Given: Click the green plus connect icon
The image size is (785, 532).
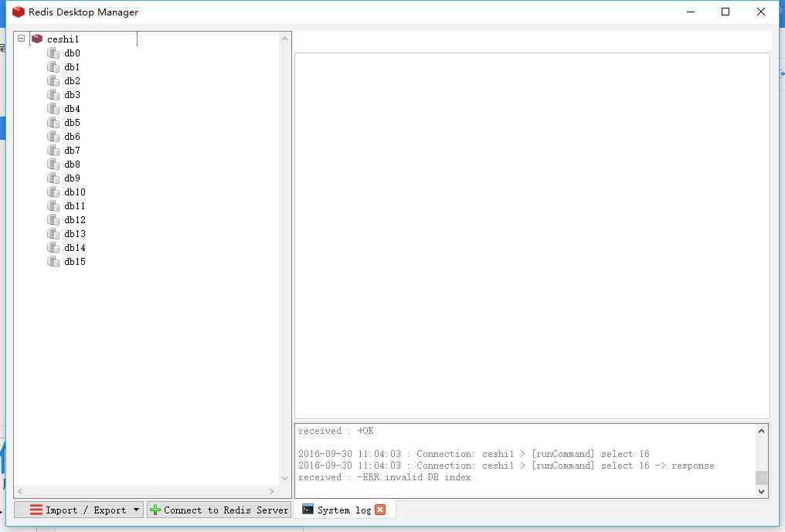Looking at the screenshot, I should coord(155,510).
